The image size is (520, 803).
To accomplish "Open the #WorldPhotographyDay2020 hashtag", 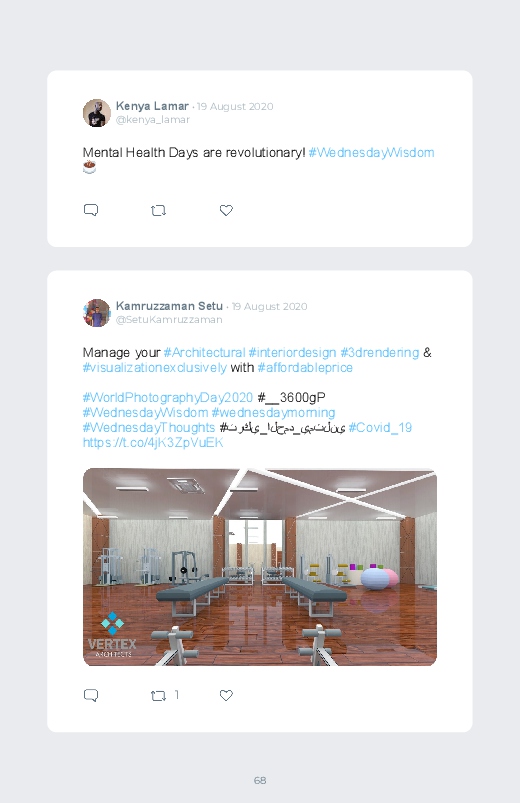I will pos(168,397).
